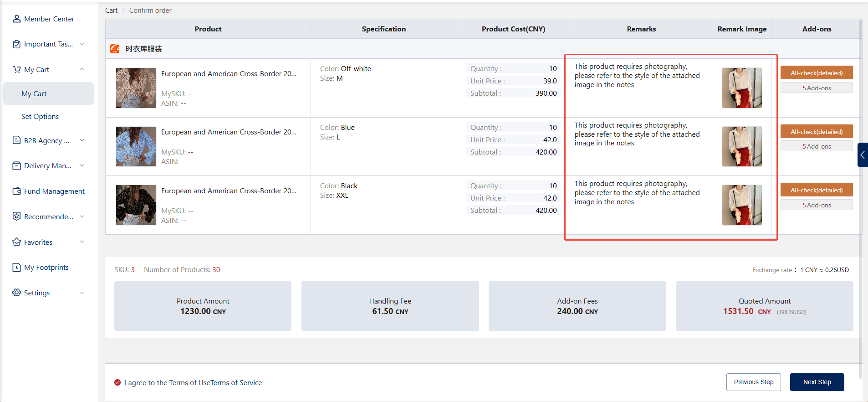Viewport: 868px width, 402px height.
Task: Click All-check(detailed) for Blue item
Action: [817, 132]
